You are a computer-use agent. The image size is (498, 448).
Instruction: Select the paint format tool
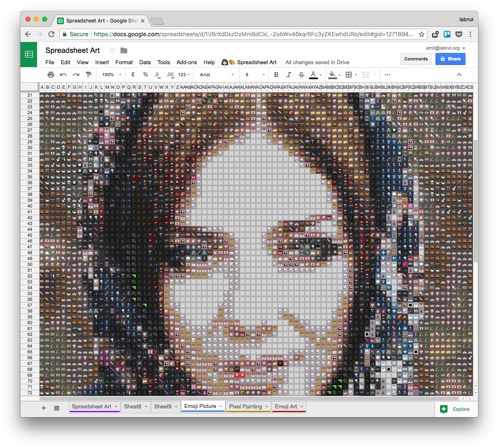88,75
